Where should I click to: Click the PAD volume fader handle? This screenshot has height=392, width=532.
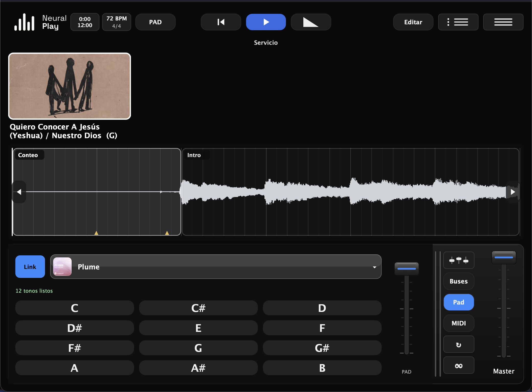407,269
